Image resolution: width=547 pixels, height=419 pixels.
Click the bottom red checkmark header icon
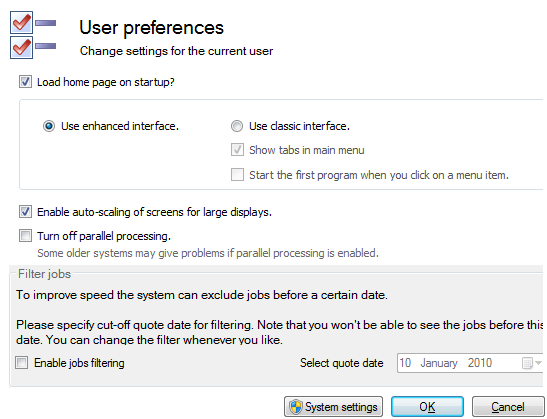click(x=21, y=47)
